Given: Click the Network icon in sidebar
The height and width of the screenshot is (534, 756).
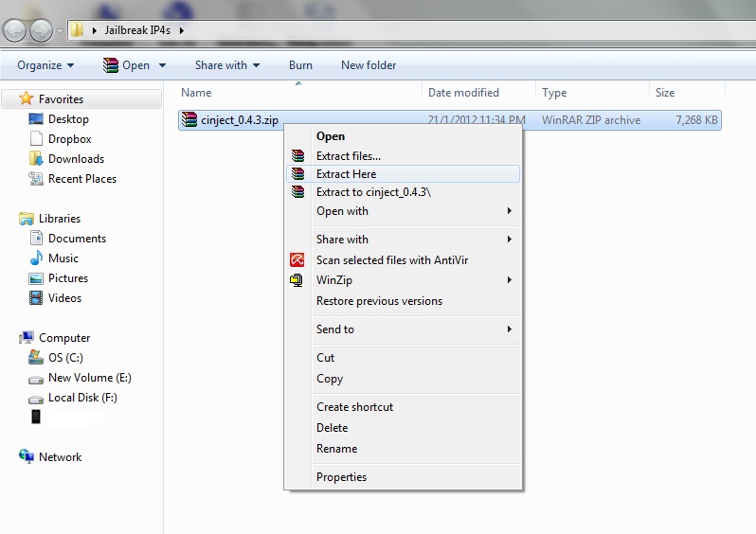Looking at the screenshot, I should coord(27,456).
